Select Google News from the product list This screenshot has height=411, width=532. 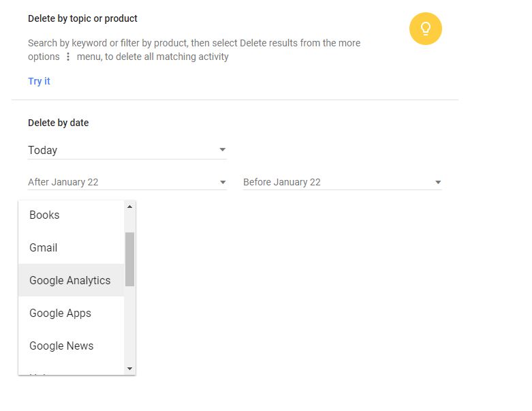coord(61,346)
